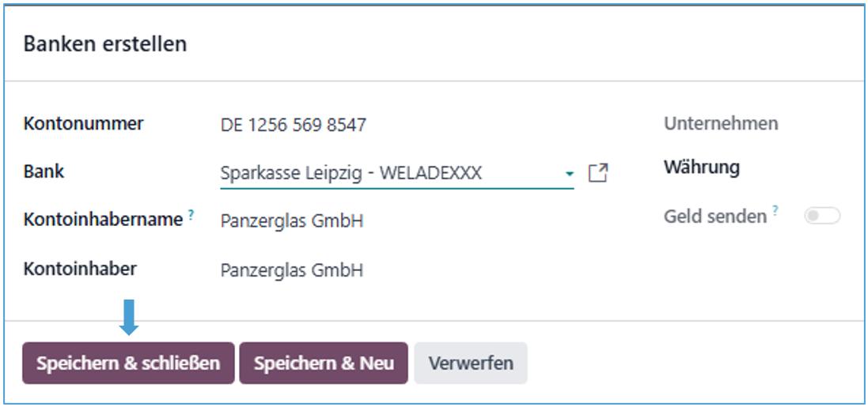The height and width of the screenshot is (407, 868).
Task: Click the Kontoinhaber label
Action: [80, 269]
